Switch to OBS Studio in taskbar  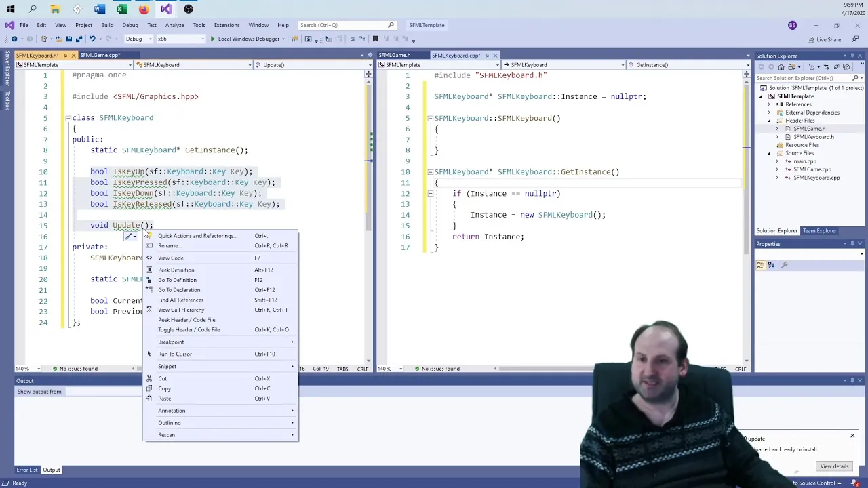(189, 9)
